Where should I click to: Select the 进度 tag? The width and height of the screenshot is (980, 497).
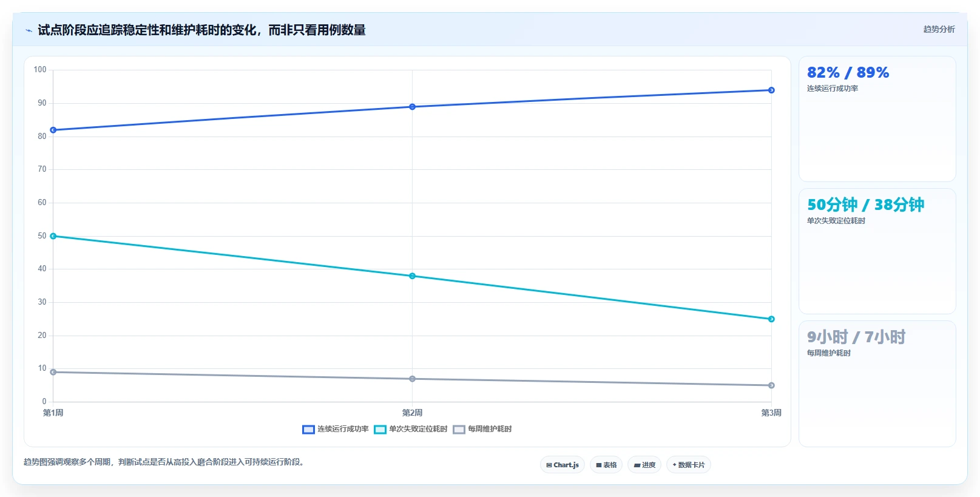pyautogui.click(x=644, y=465)
